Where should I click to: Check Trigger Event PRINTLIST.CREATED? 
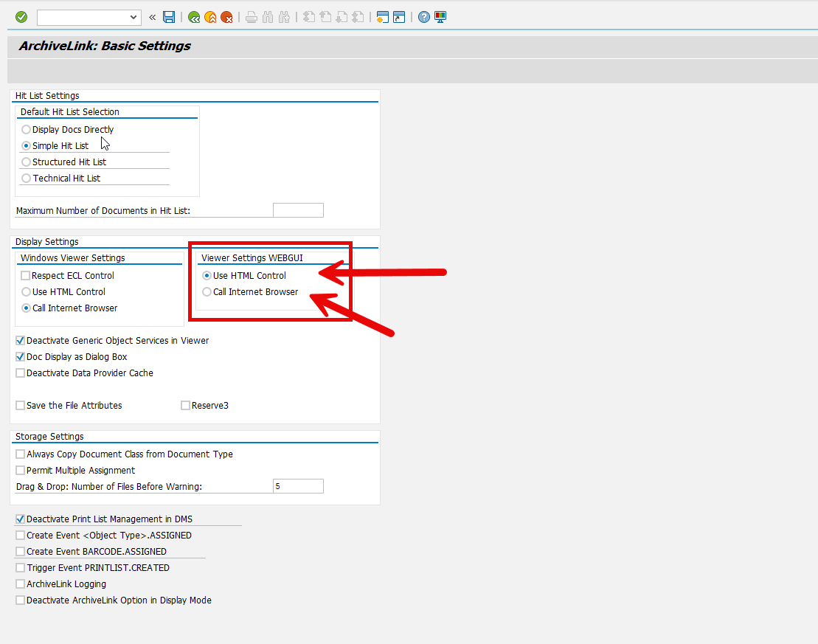pyautogui.click(x=21, y=567)
